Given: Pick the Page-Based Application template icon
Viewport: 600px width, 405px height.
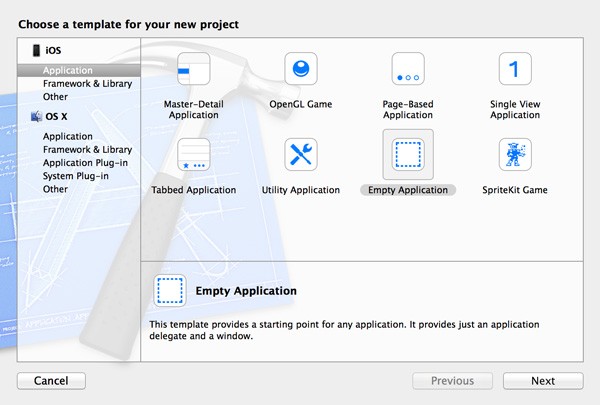Looking at the screenshot, I should [408, 69].
